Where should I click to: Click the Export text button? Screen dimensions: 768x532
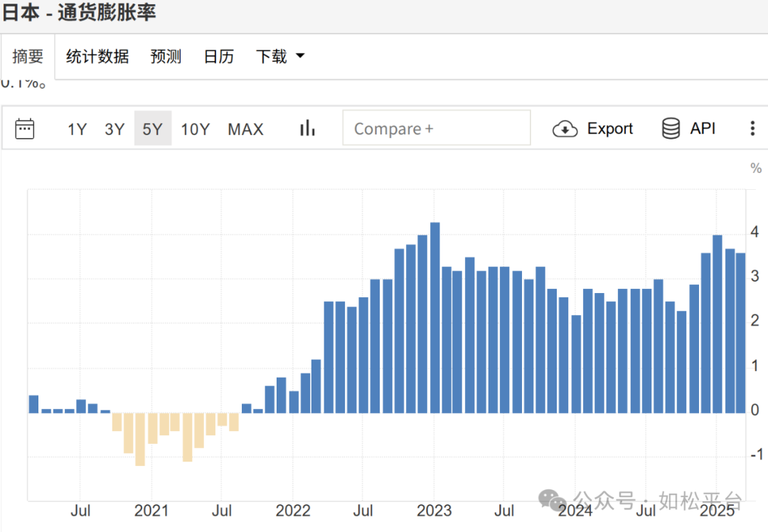coord(609,129)
